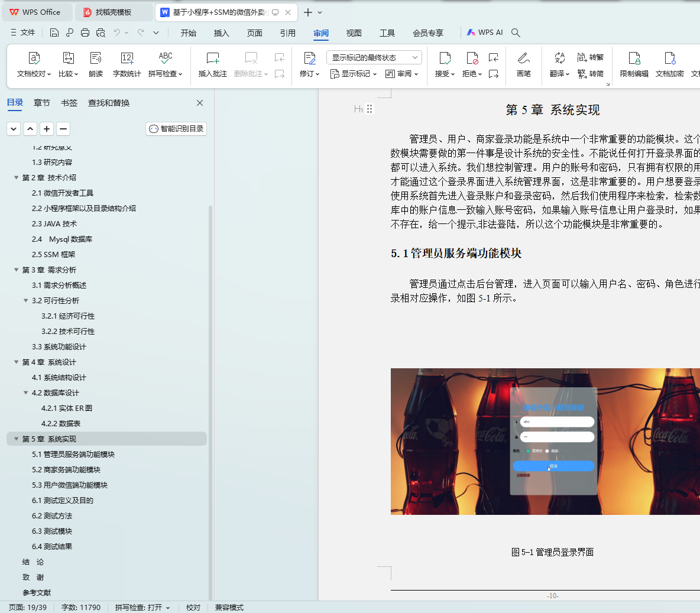Jump to 2.3 JAVA 技术 in outline
This screenshot has width=700, height=613.
pyautogui.click(x=54, y=223)
